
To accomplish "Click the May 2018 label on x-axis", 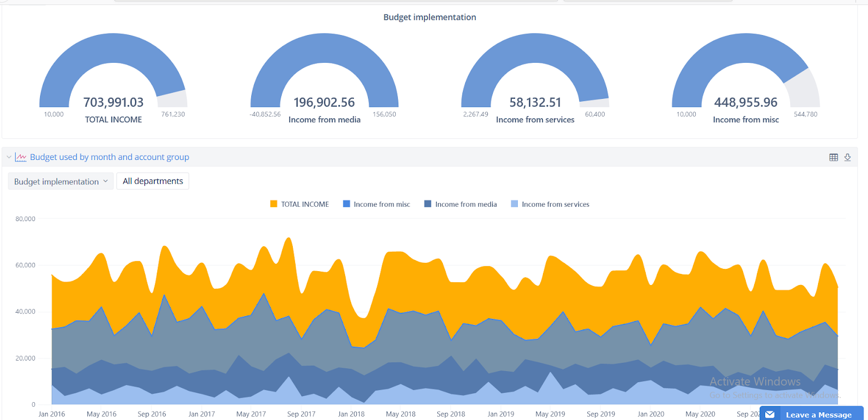I will (x=400, y=414).
